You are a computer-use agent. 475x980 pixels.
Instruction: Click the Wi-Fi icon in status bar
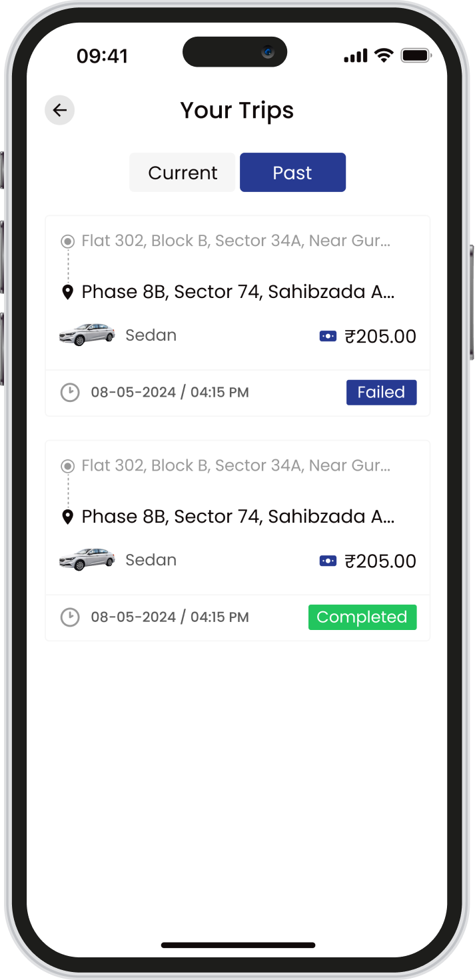tap(384, 56)
